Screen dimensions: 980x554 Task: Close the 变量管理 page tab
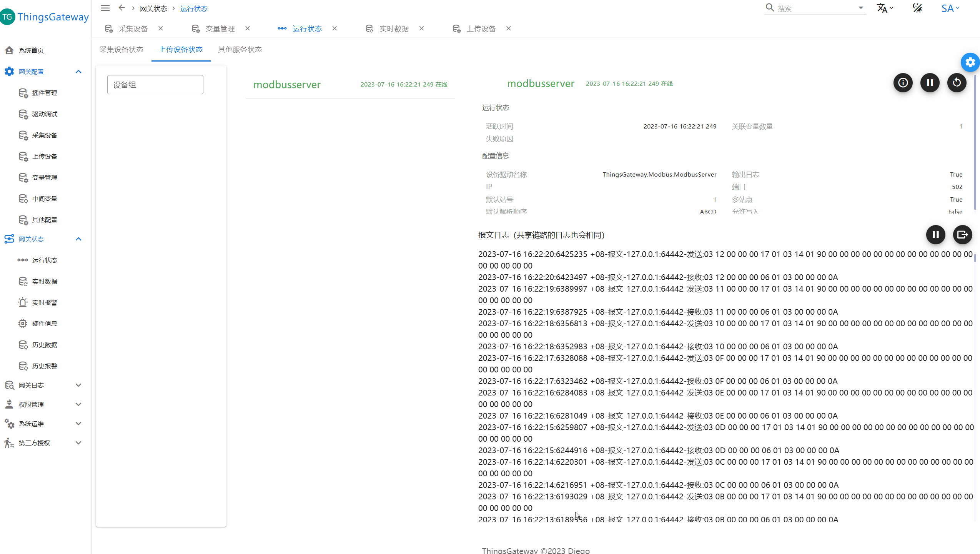[248, 28]
